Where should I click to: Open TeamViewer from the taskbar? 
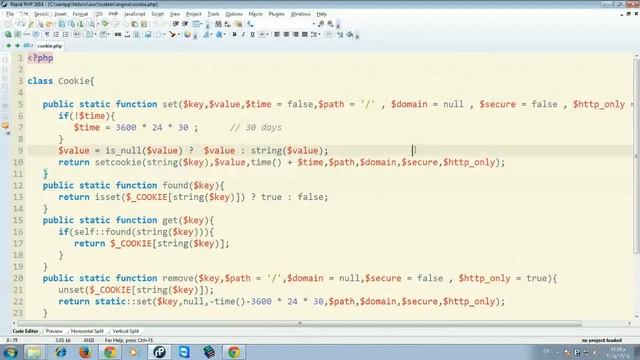pyautogui.click(x=184, y=352)
